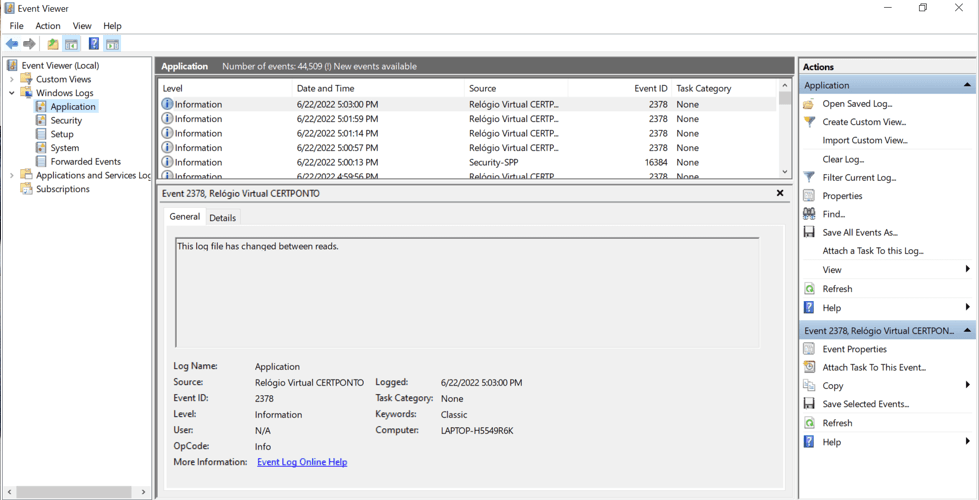Toggle the Show/Hide Console Tree toolbar button

pyautogui.click(x=72, y=44)
